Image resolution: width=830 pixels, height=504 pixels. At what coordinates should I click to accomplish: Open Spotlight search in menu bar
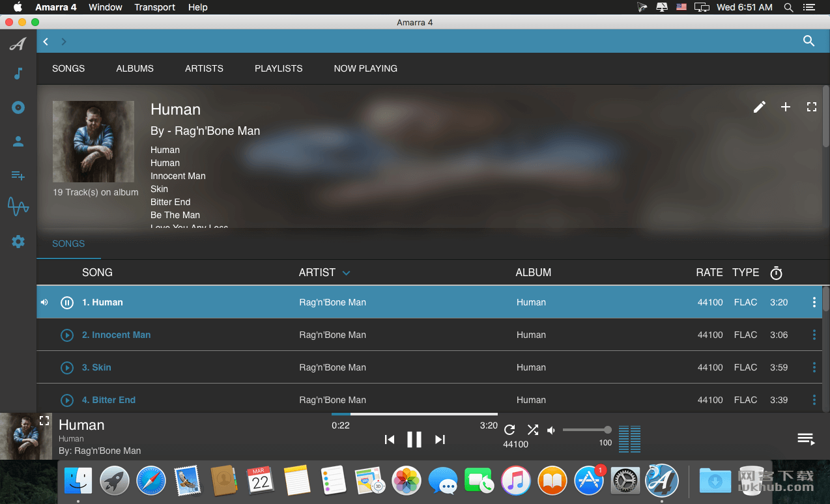788,7
